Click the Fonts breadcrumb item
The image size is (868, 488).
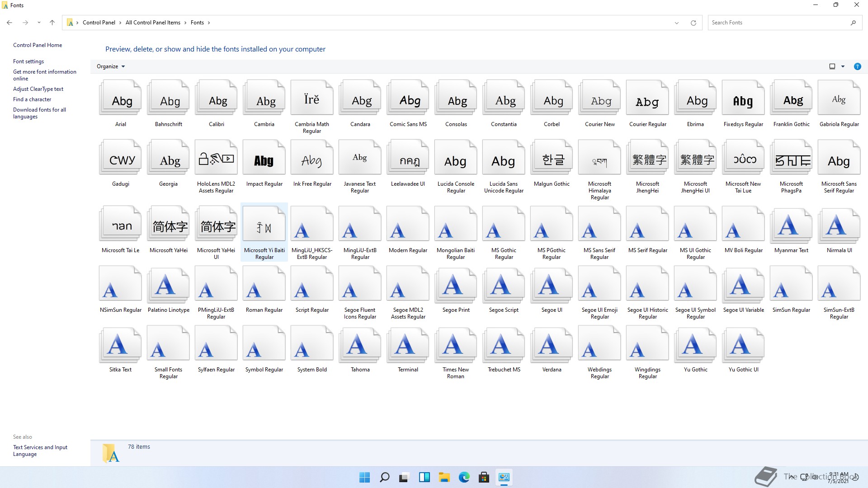197,23
